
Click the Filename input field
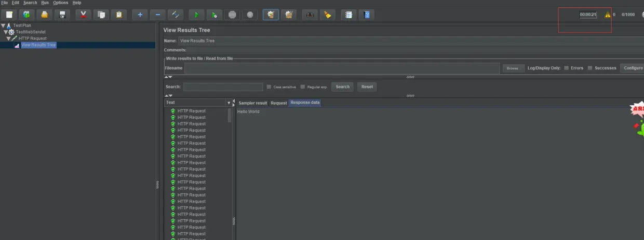(342, 68)
